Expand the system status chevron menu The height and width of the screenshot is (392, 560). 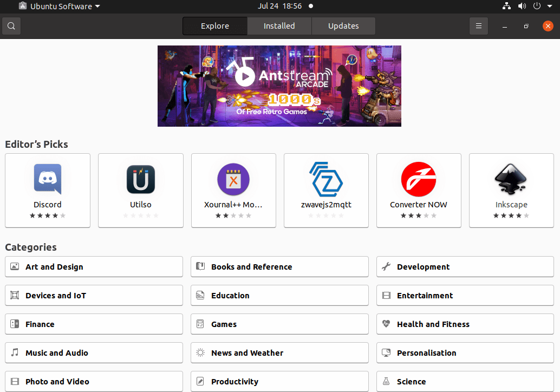[x=549, y=6]
